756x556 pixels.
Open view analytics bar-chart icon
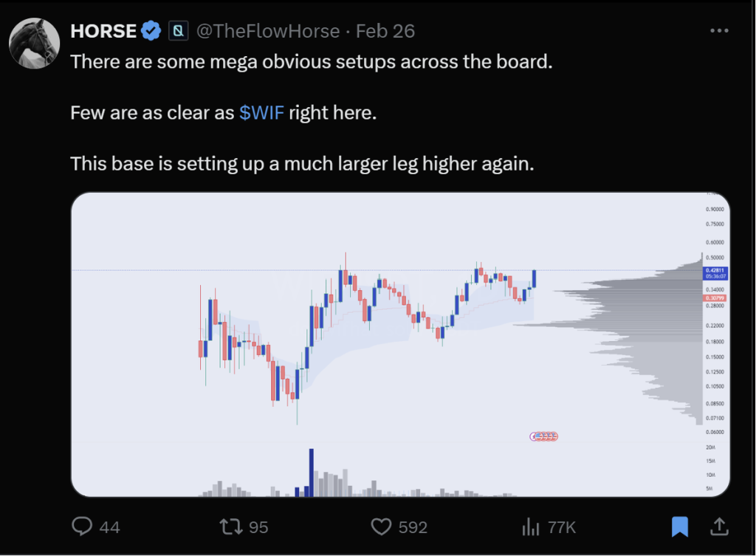(x=530, y=526)
